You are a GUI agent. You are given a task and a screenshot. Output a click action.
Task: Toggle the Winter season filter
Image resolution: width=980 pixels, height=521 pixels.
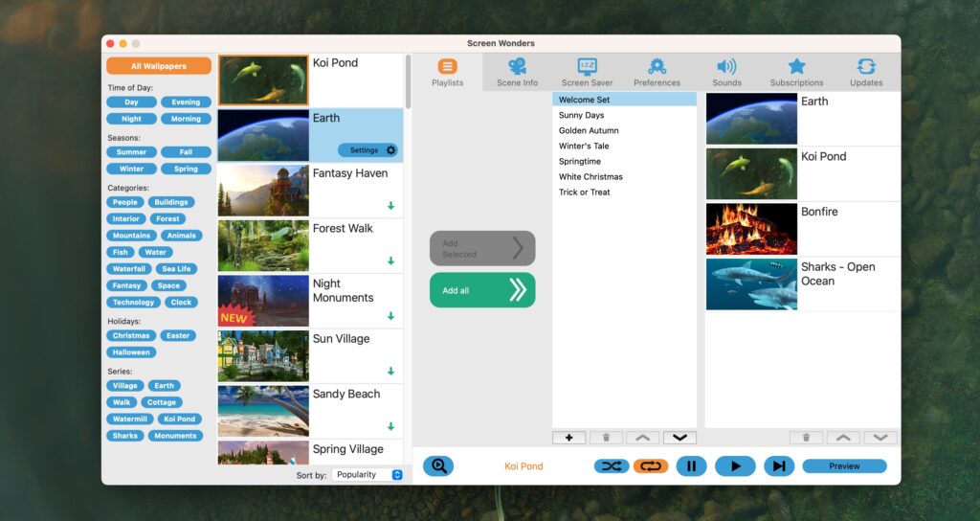(131, 169)
